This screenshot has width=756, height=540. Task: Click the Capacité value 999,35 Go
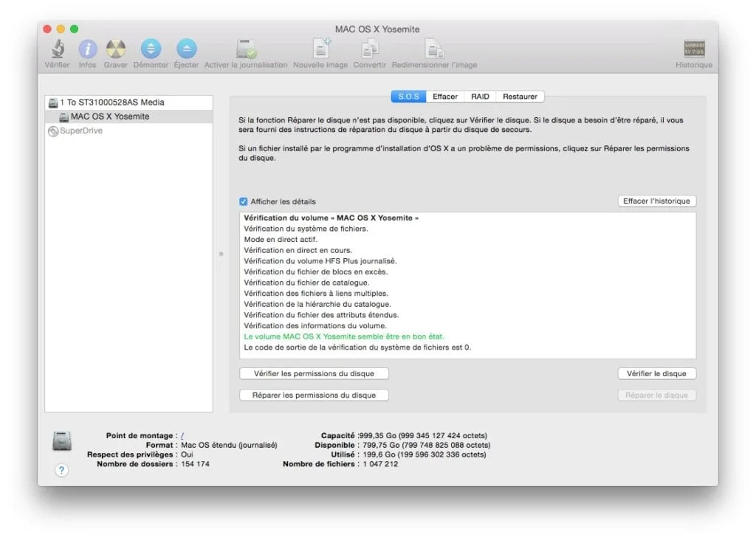(423, 435)
